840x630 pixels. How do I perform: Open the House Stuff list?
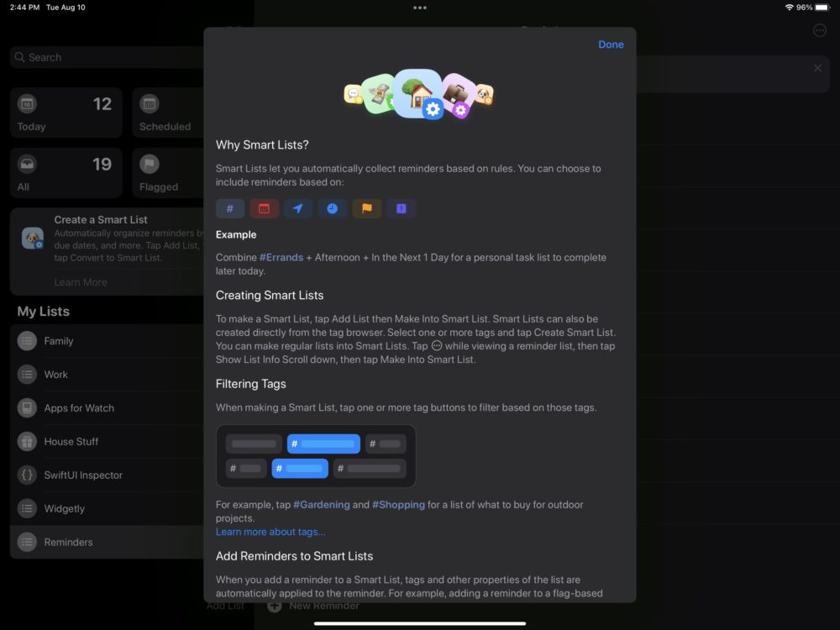71,442
